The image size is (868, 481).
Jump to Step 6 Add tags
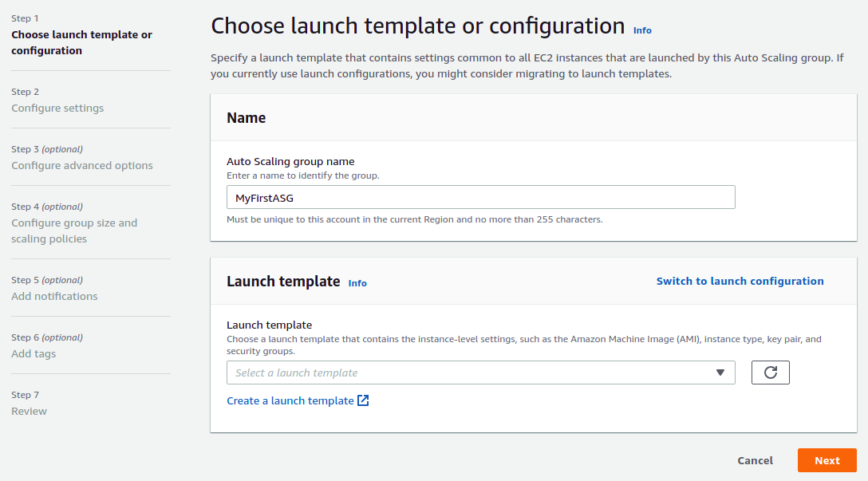(34, 353)
